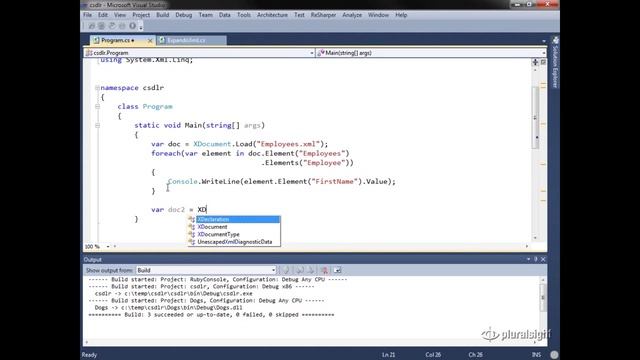This screenshot has height=360, width=640.
Task: Open the Architecture menu
Action: (272, 15)
